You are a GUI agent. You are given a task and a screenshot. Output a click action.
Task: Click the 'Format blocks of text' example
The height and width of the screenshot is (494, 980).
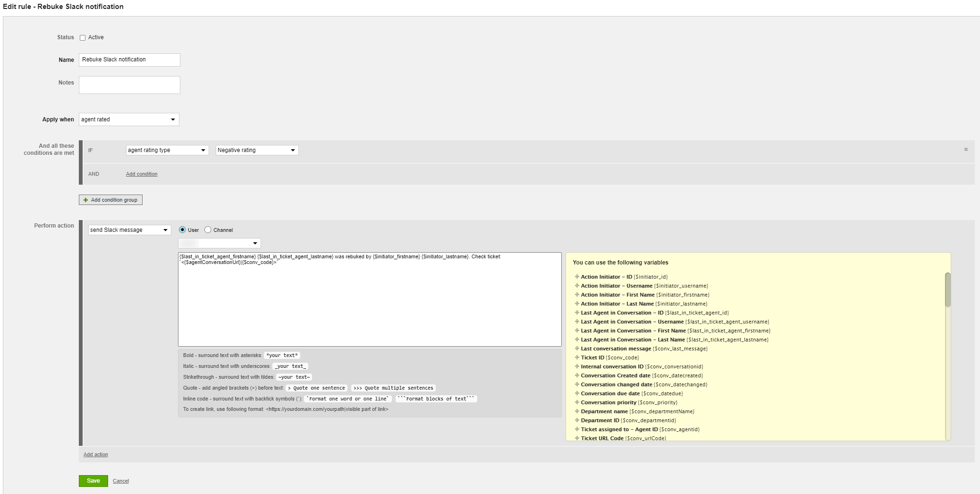pos(436,399)
